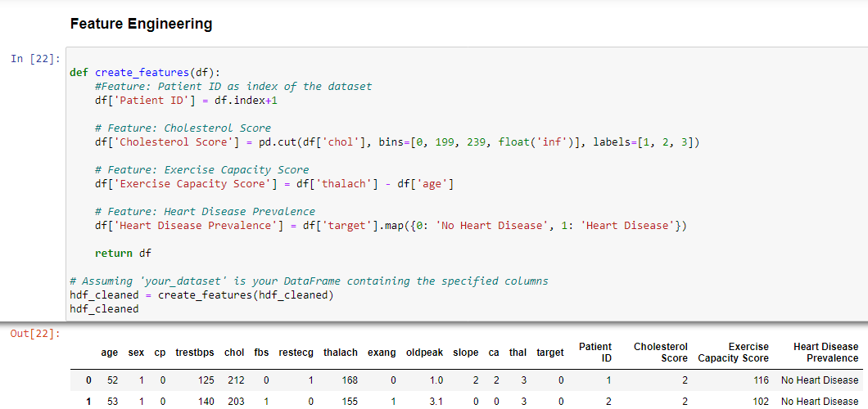Click the 'exang' column header
This screenshot has height=409, width=868.
pos(382,352)
